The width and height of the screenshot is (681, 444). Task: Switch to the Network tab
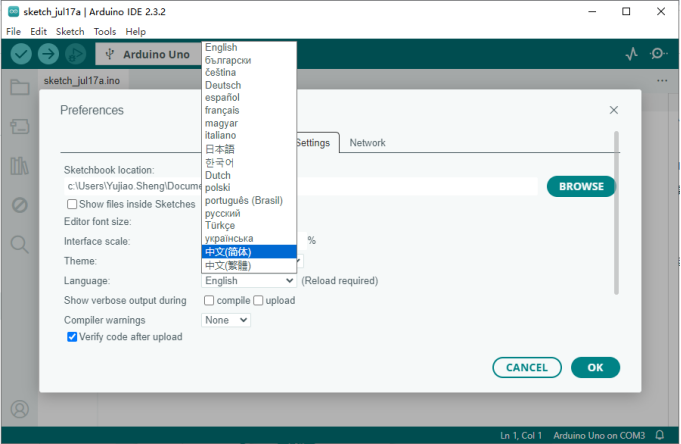coord(367,142)
